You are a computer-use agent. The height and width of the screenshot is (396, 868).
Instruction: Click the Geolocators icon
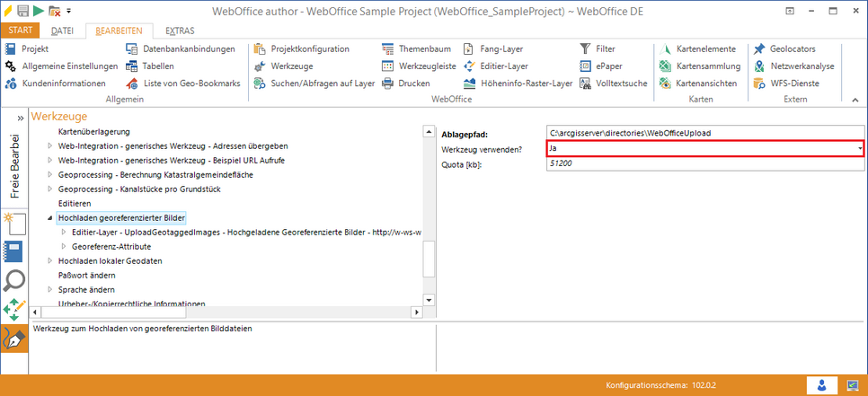click(792, 48)
